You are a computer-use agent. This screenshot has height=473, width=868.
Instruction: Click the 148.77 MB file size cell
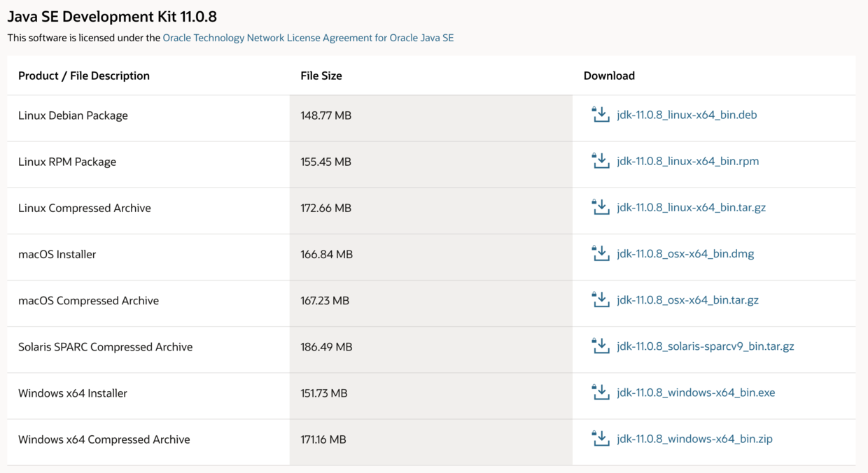[325, 115]
